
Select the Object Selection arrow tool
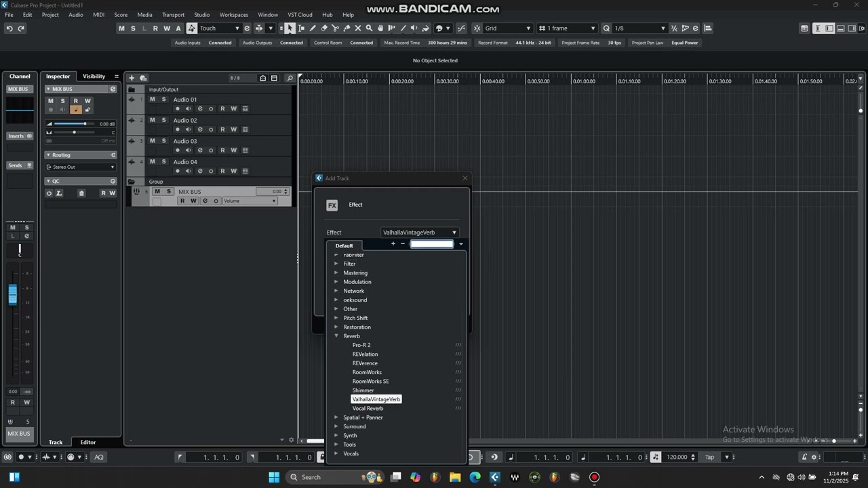point(290,28)
